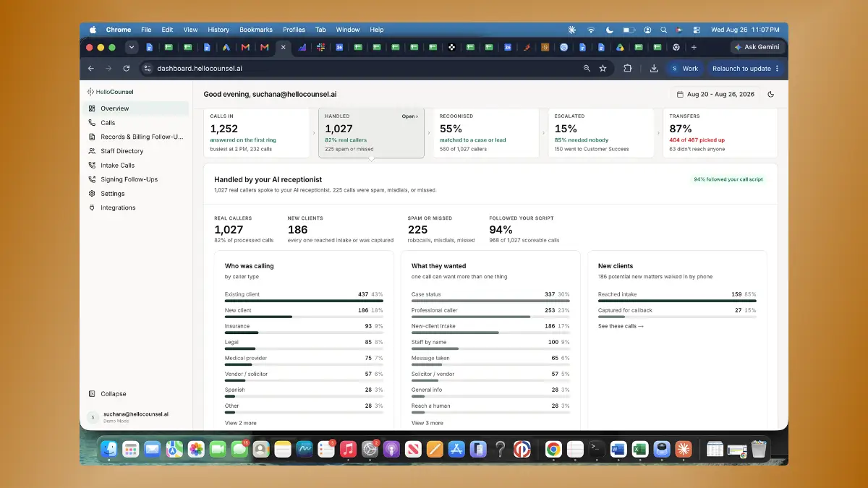868x488 pixels.
Task: Select the Calls In summary card
Action: (x=257, y=133)
